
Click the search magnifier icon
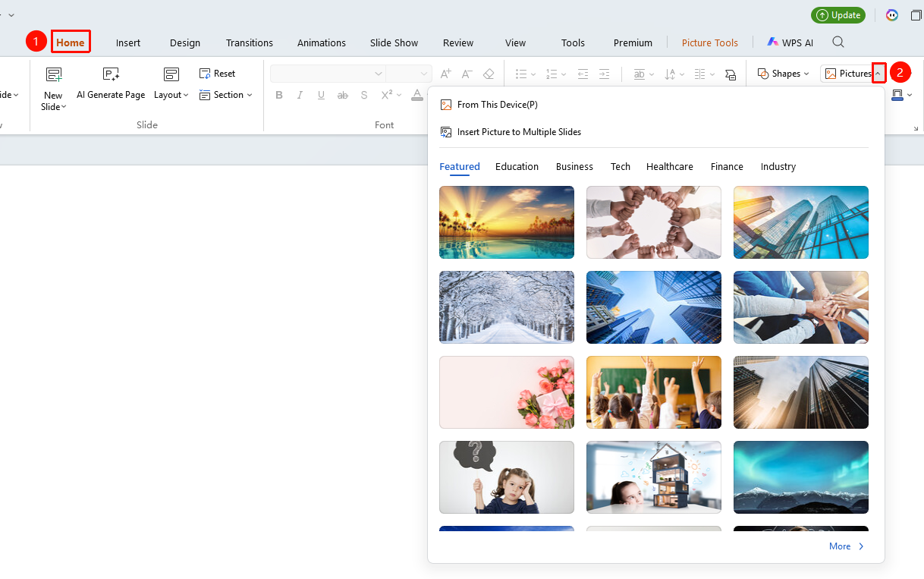(x=838, y=42)
